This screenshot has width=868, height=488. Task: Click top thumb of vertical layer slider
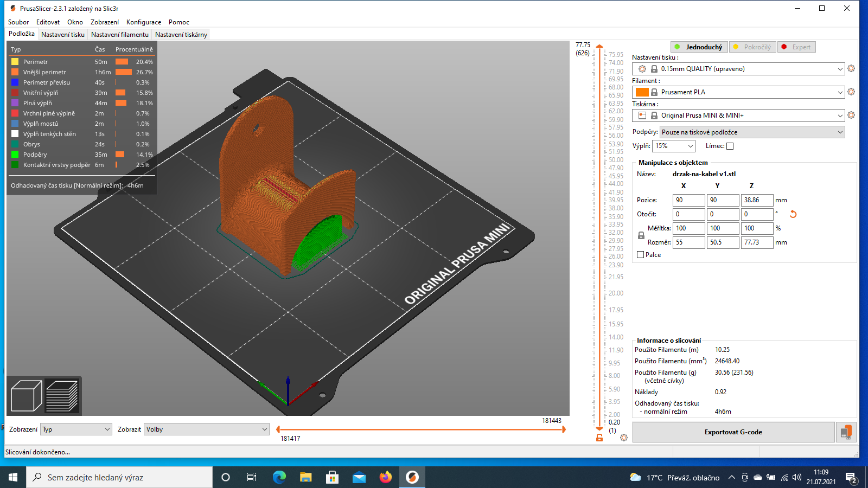(x=599, y=47)
